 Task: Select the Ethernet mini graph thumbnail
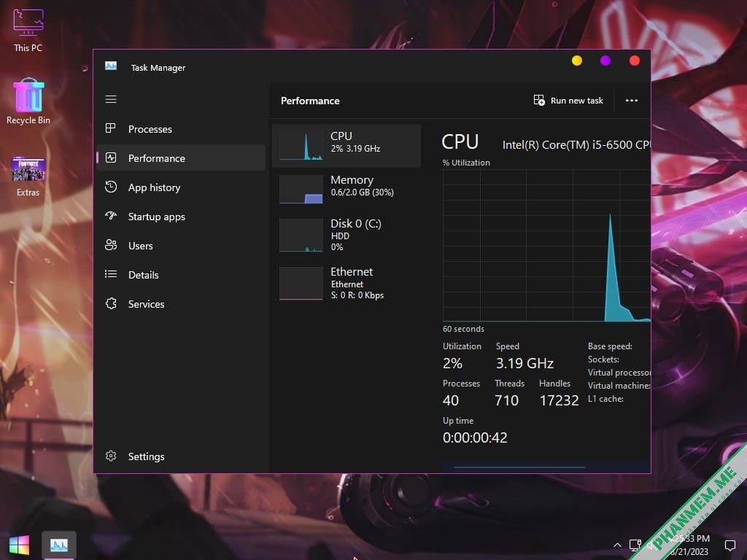pos(301,284)
